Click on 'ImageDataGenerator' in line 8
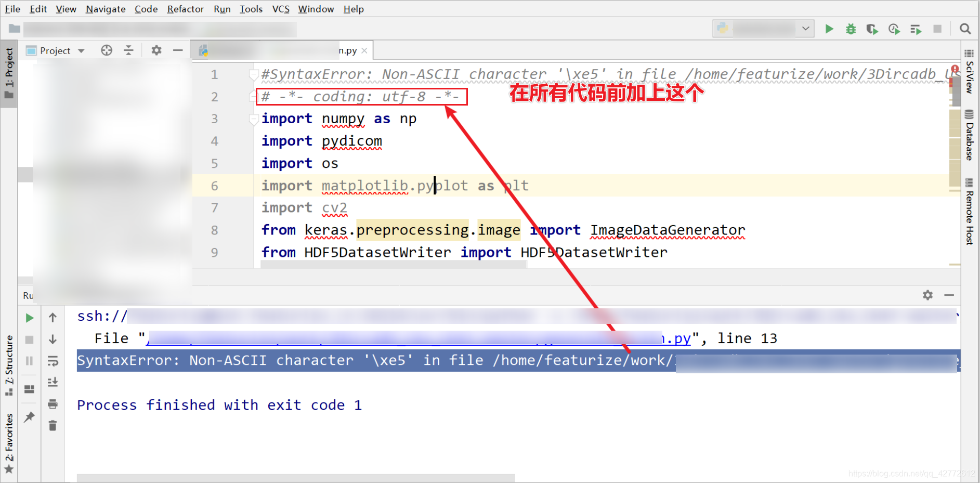The image size is (980, 483). pos(668,230)
